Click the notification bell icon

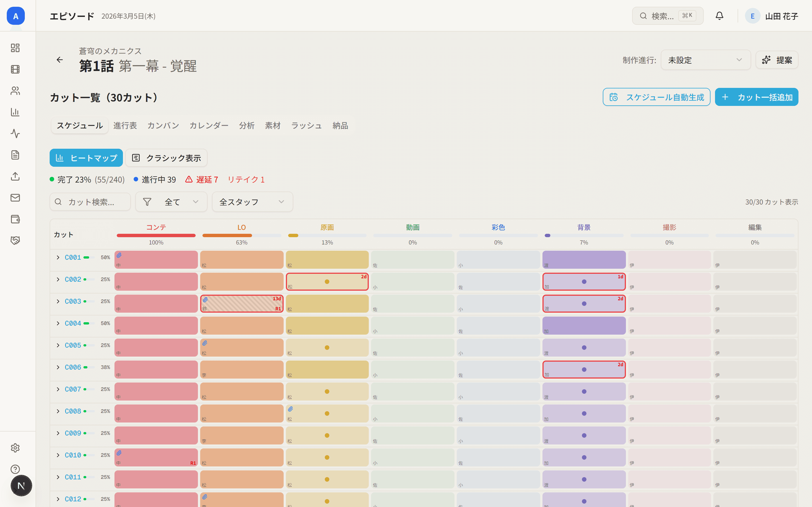tap(720, 16)
